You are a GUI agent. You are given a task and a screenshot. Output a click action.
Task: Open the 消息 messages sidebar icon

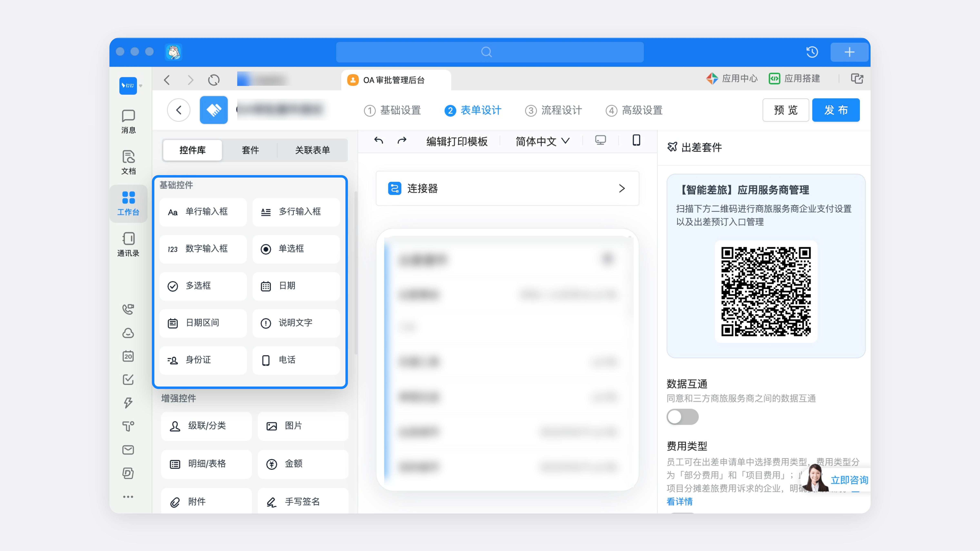tap(128, 121)
